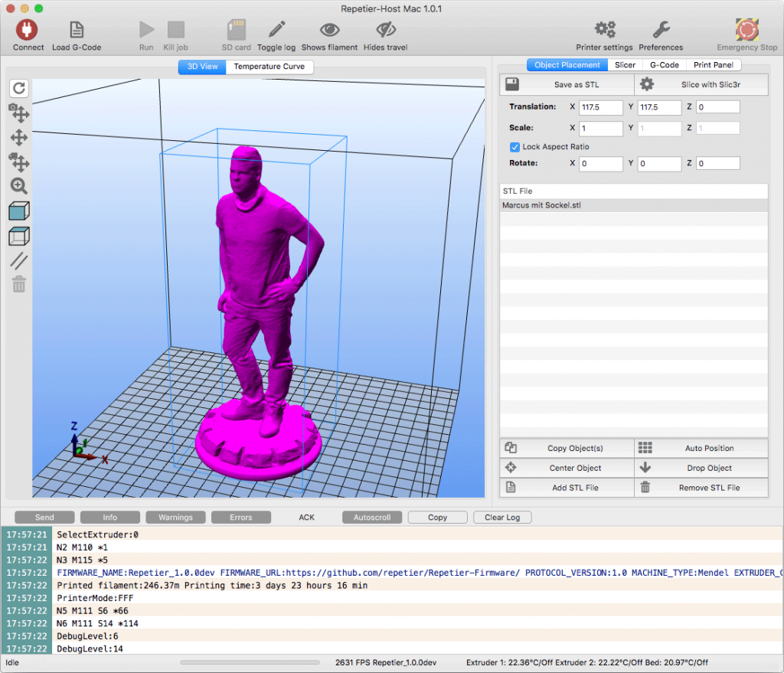Click the X translation input field
The width and height of the screenshot is (784, 673).
coord(600,107)
